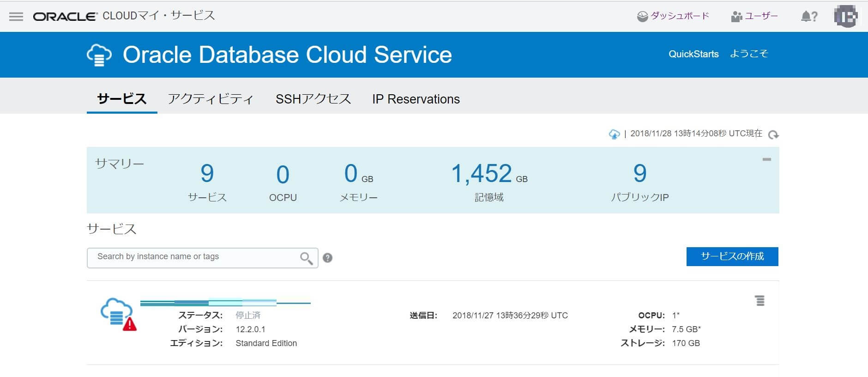Open the ユーザー users page

pyautogui.click(x=755, y=16)
